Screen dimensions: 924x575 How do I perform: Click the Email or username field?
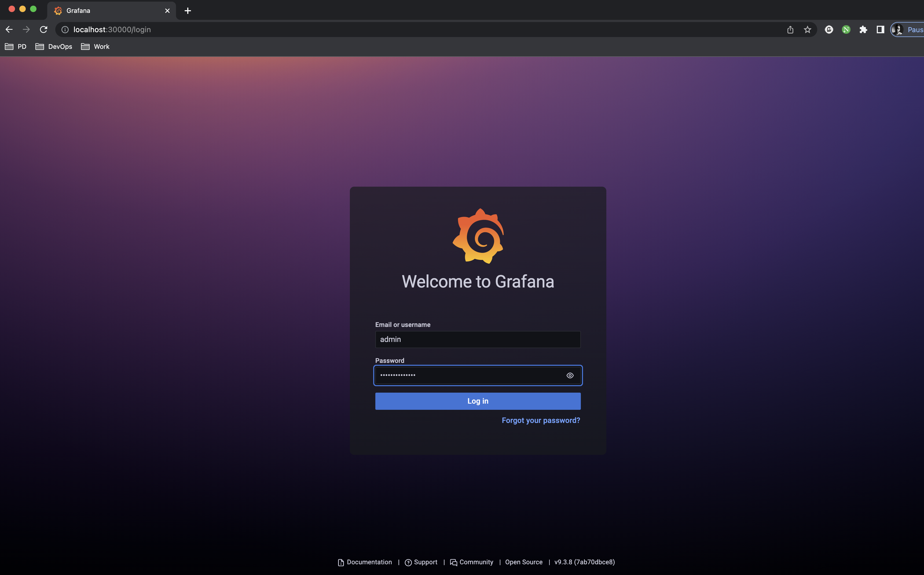[478, 339]
